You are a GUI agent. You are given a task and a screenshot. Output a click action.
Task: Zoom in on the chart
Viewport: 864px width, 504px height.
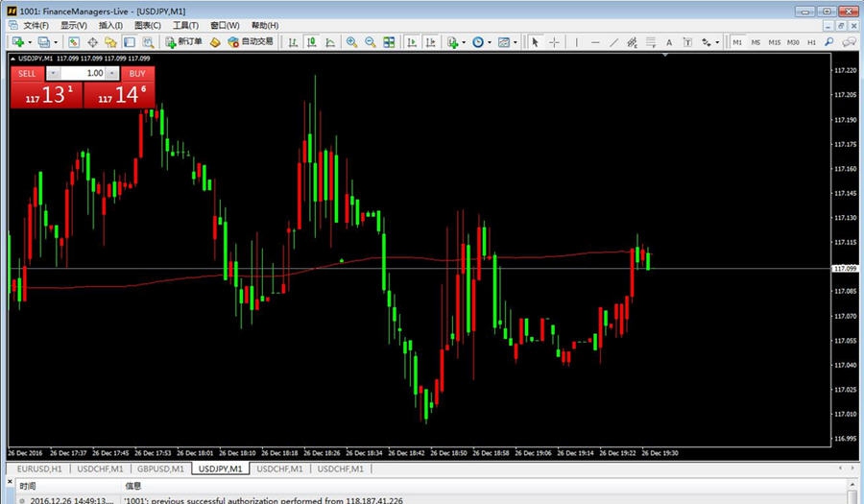(351, 42)
